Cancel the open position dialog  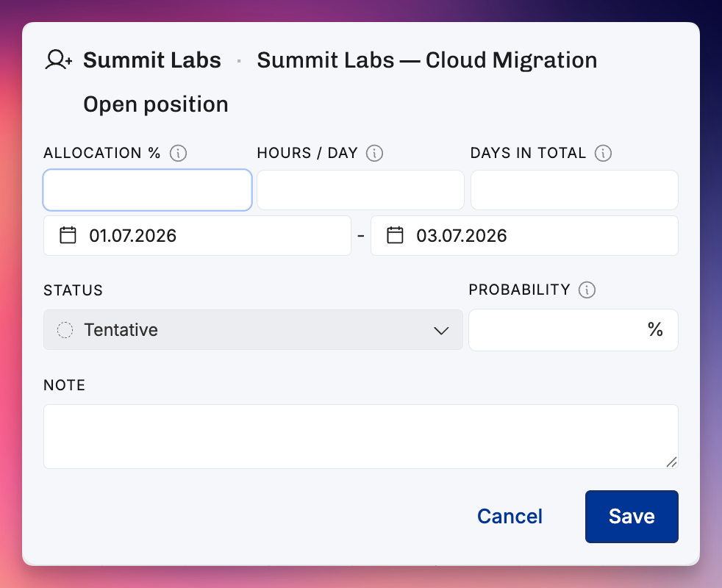pos(510,517)
